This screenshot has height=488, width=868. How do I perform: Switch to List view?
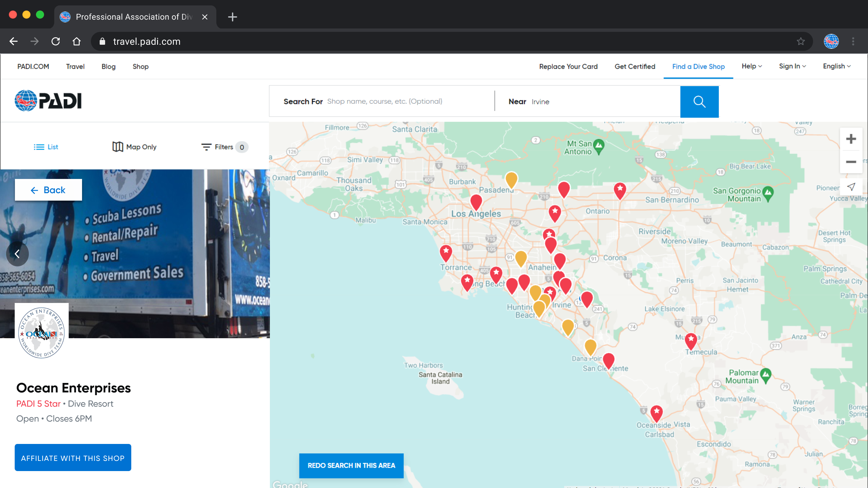pyautogui.click(x=46, y=147)
